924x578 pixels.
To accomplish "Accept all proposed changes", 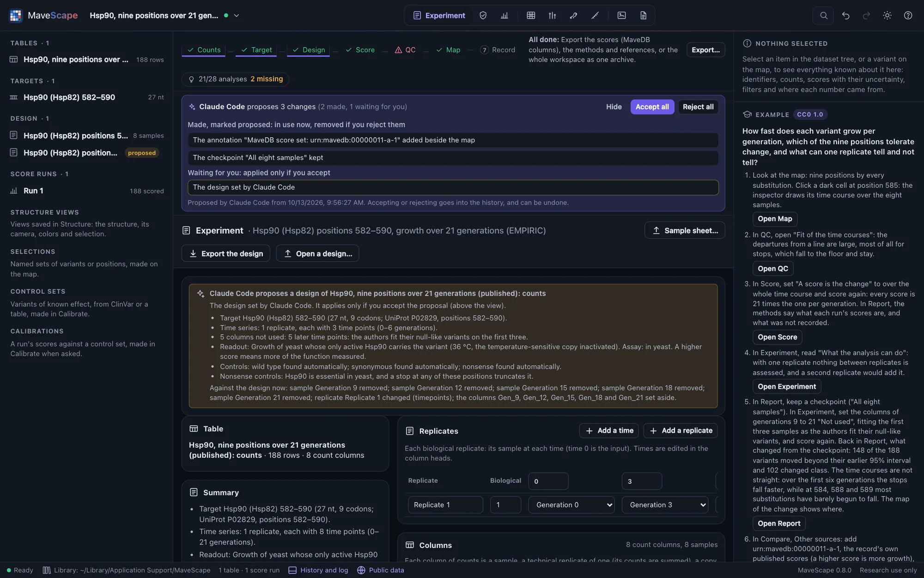I will 652,107.
